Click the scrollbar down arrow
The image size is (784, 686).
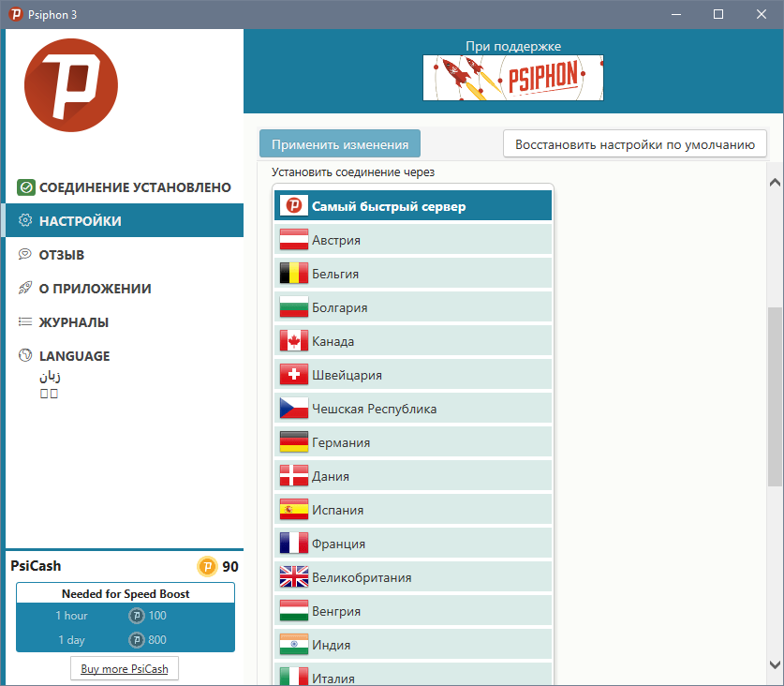click(x=775, y=665)
